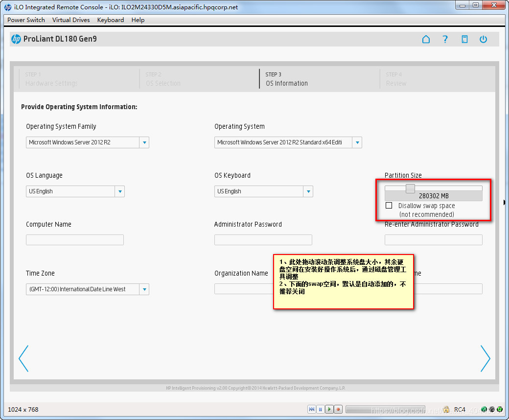Click the 1024 x 768 resolution text
This screenshot has height=420, width=509.
click(23, 410)
